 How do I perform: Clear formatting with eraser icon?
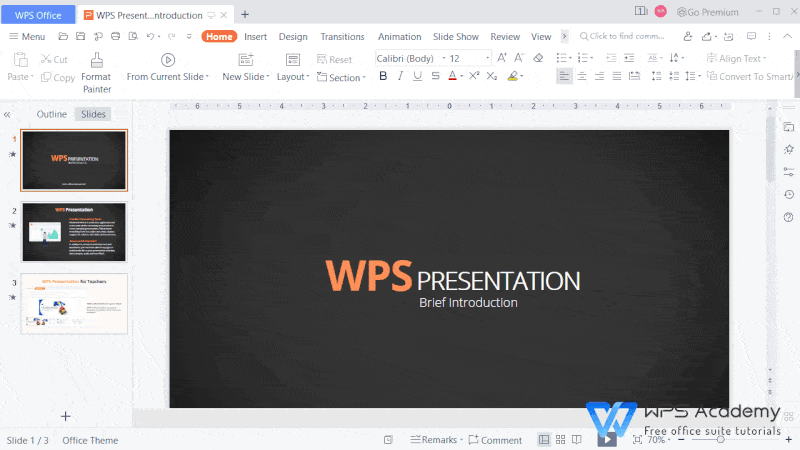tap(538, 58)
